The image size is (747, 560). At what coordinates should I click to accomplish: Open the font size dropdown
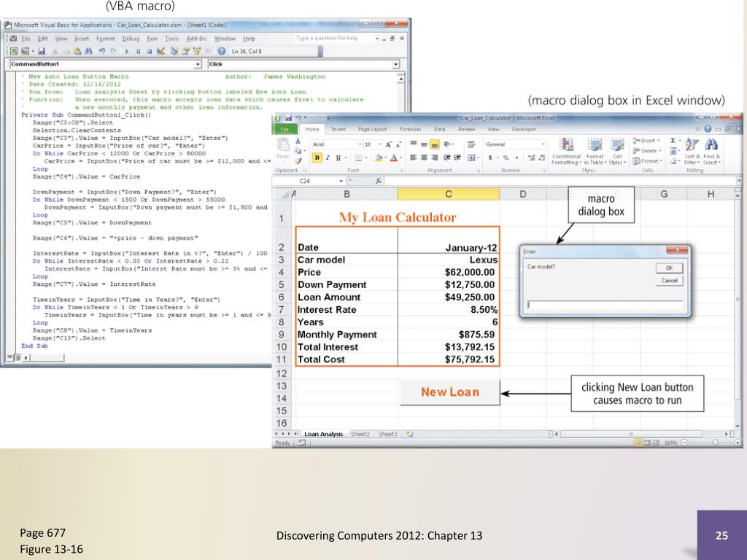(379, 144)
